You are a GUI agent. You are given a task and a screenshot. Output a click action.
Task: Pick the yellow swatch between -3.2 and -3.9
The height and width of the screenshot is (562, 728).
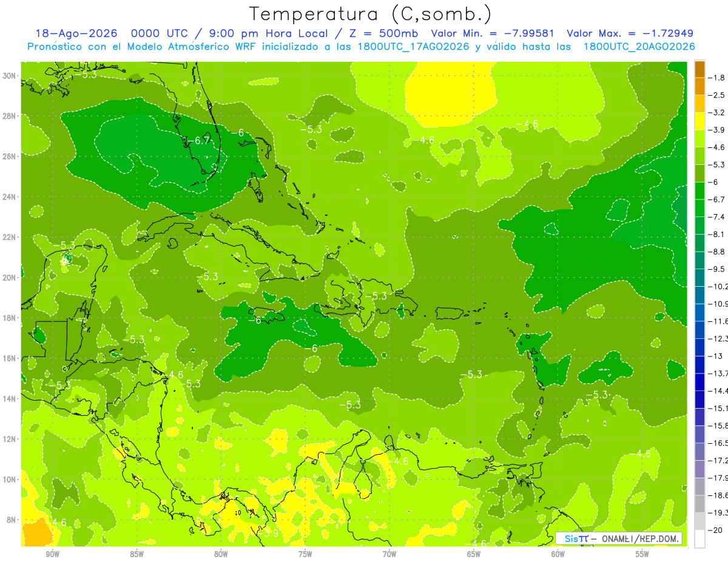coord(699,121)
